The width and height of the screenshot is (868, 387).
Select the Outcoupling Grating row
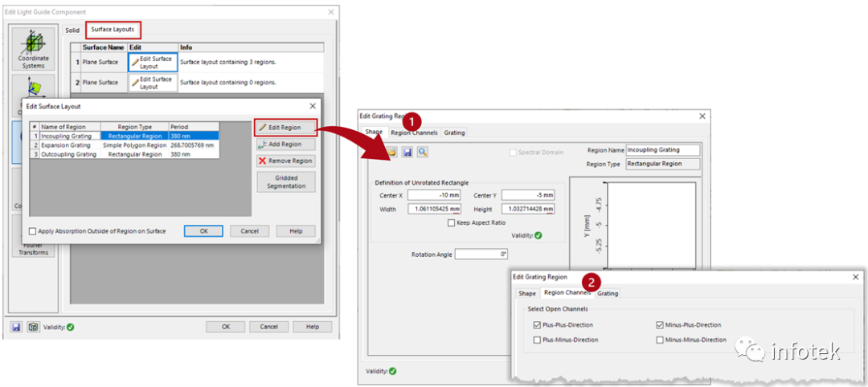pos(125,154)
